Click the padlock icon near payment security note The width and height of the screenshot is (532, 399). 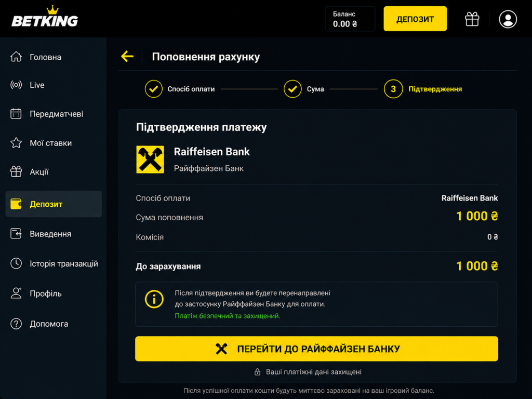tap(258, 372)
